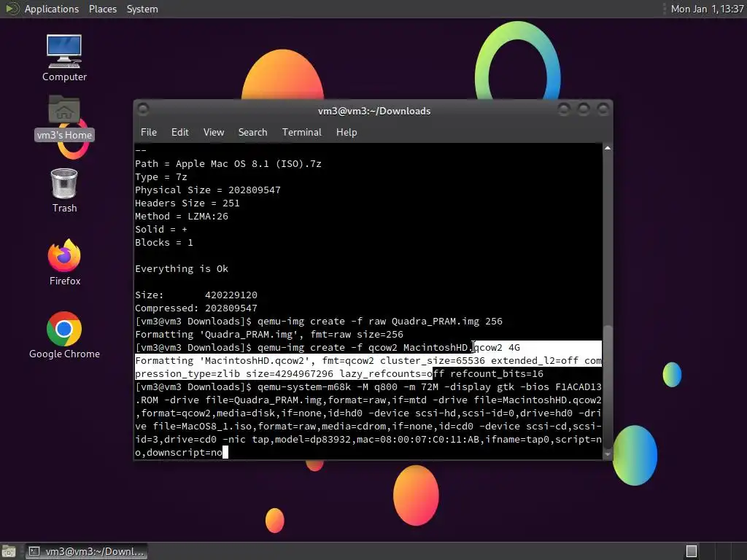Open the System menu
The height and width of the screenshot is (560, 747).
(x=142, y=9)
